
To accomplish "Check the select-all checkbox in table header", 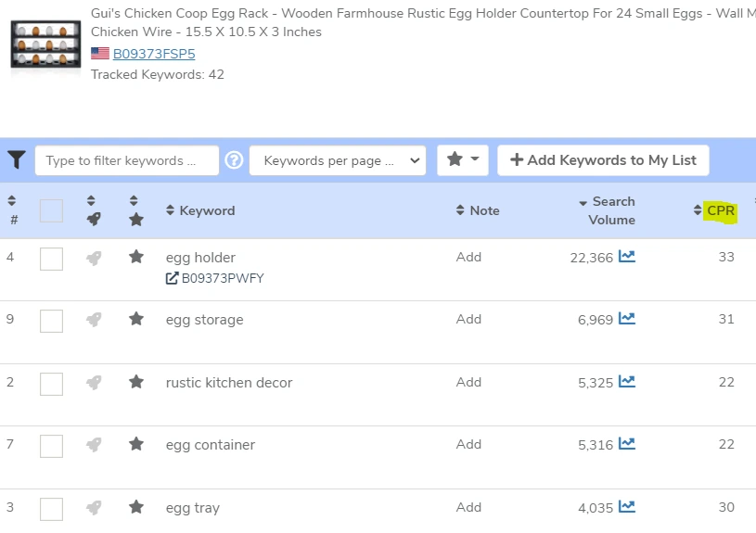I will click(x=51, y=210).
